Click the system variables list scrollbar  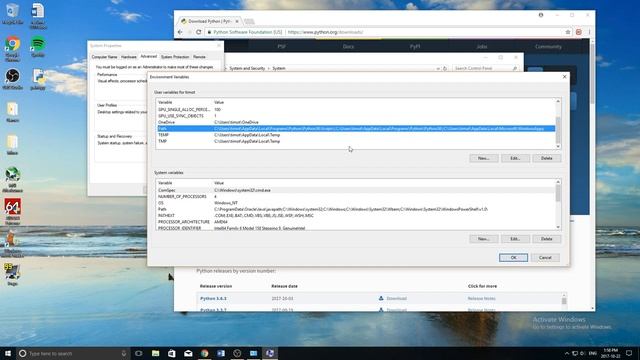coord(558,204)
